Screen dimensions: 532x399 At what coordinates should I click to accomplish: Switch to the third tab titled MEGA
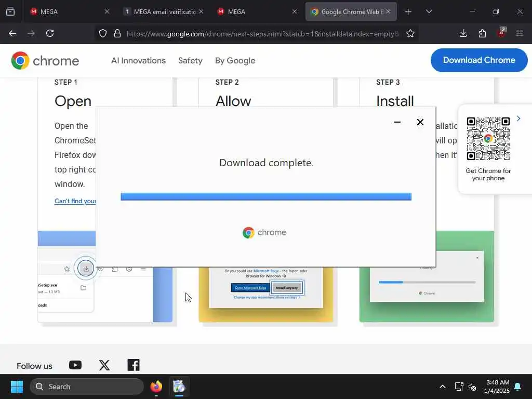[x=258, y=11]
